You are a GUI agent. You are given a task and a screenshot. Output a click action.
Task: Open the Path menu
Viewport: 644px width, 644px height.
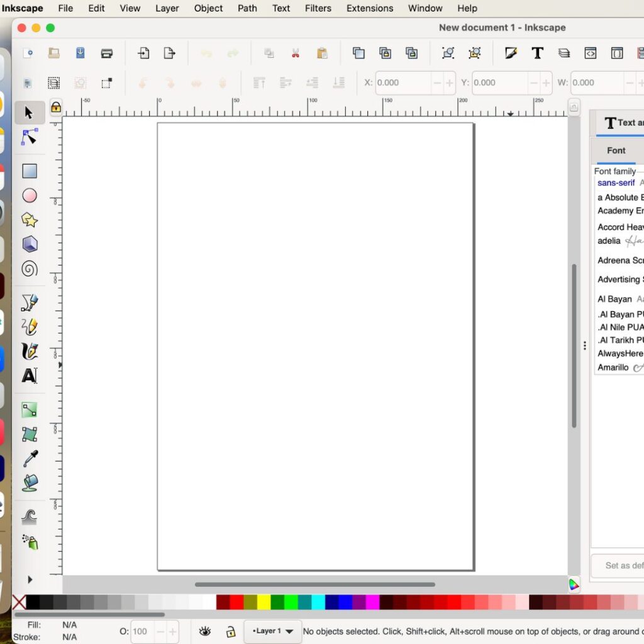247,8
